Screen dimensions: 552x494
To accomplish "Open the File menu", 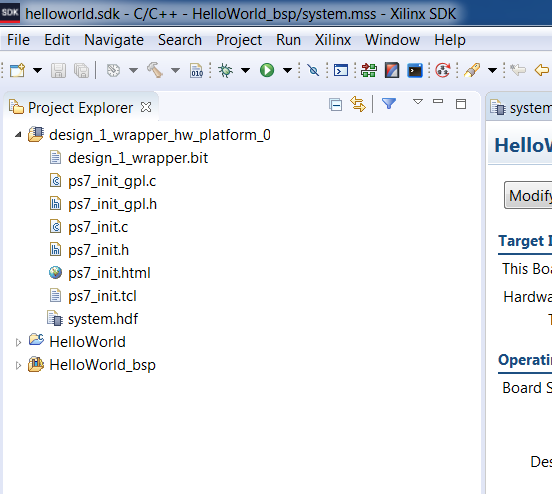I will 18,40.
